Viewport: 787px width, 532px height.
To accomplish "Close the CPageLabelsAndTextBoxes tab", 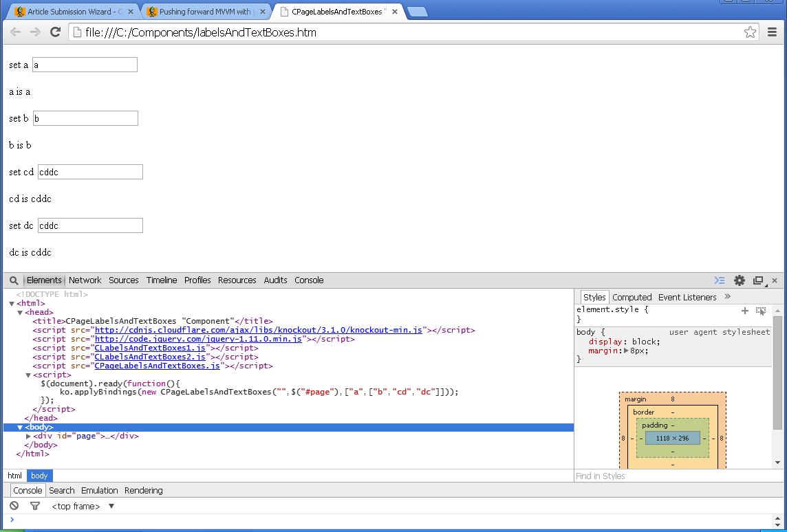I will [x=394, y=12].
